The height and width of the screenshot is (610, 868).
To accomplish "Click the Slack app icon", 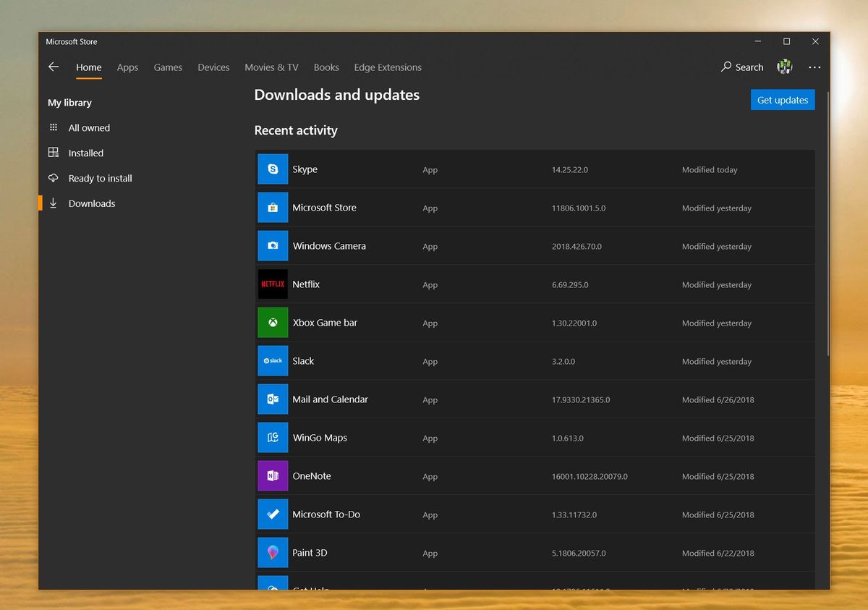I will [273, 360].
